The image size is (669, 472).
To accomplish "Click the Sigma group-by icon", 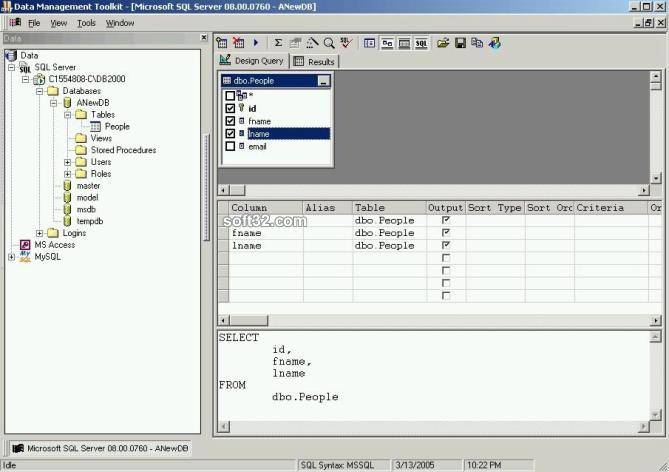I will coord(278,43).
